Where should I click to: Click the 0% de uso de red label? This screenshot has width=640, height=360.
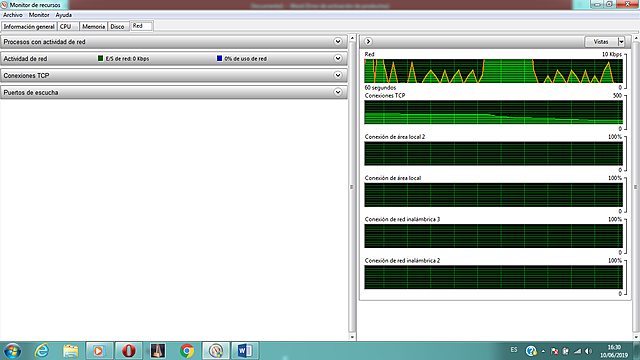click(x=245, y=59)
